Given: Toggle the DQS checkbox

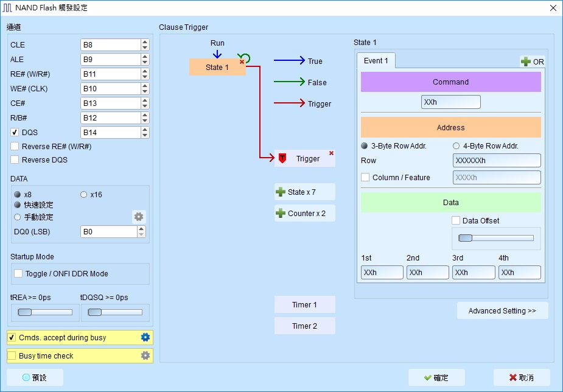Looking at the screenshot, I should tap(15, 132).
